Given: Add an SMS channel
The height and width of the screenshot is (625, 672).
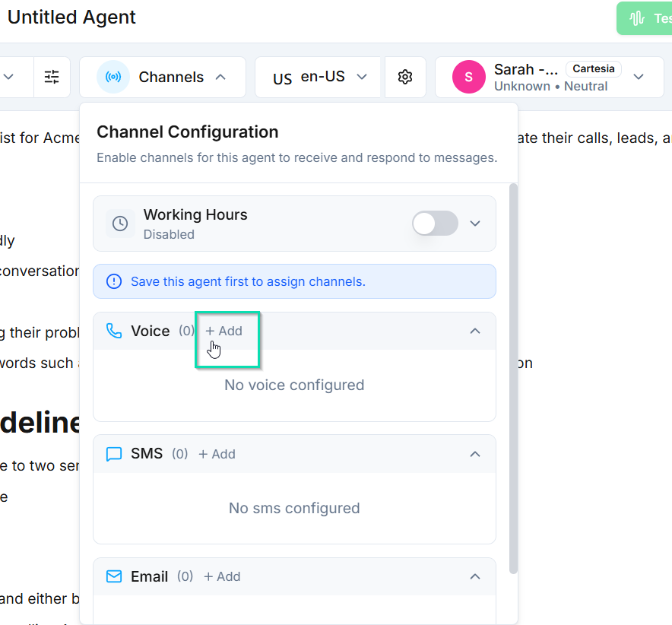Looking at the screenshot, I should point(217,454).
